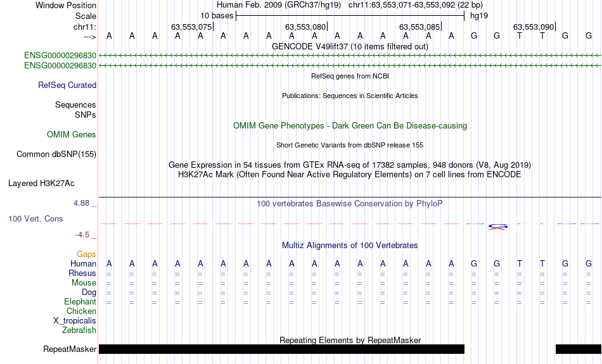Select the Dog species row label
The height and width of the screenshot is (364, 602).
tap(89, 292)
